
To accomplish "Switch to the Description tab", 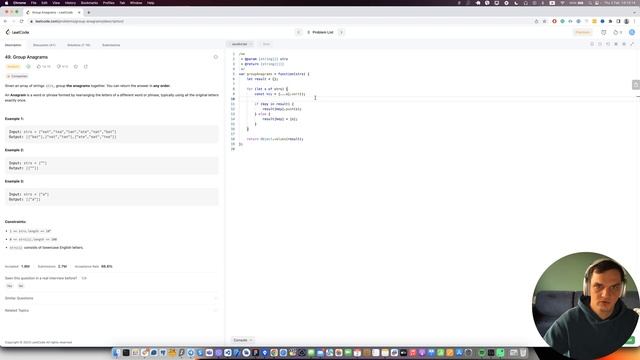I will click(13, 45).
